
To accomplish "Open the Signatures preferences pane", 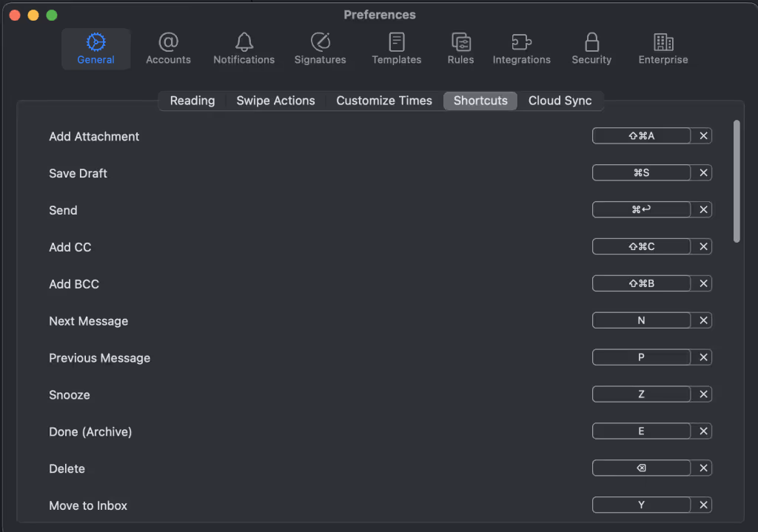I will [320, 49].
